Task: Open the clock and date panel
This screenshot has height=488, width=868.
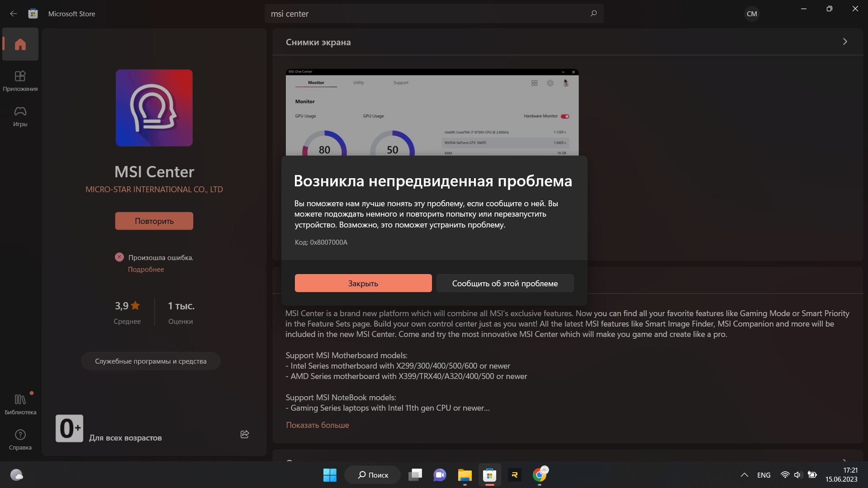Action: [x=841, y=475]
